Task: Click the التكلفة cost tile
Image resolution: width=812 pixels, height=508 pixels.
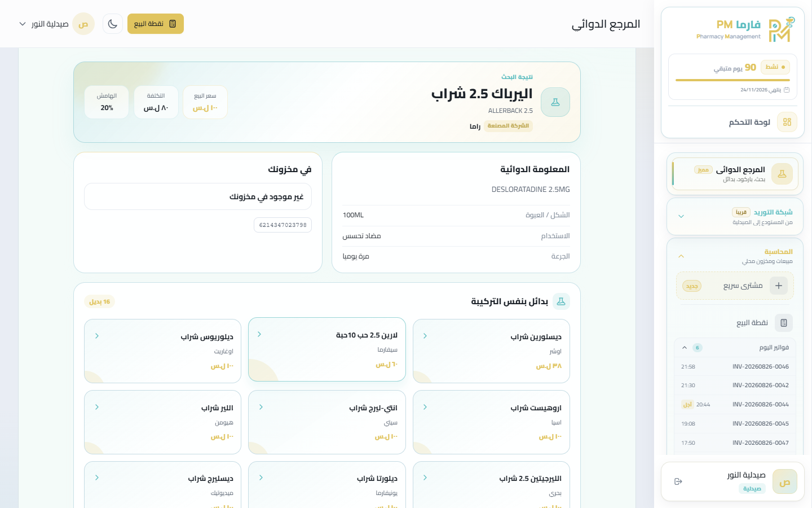Action: (156, 102)
